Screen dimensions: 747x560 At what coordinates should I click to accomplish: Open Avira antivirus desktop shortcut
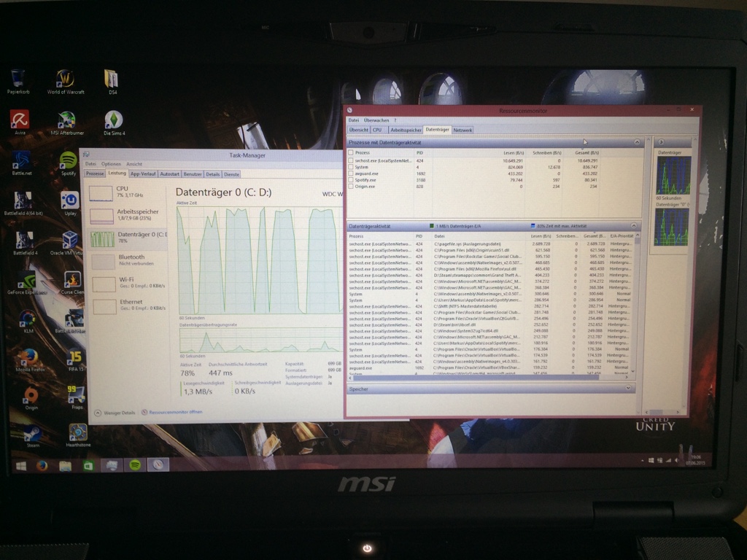click(20, 122)
